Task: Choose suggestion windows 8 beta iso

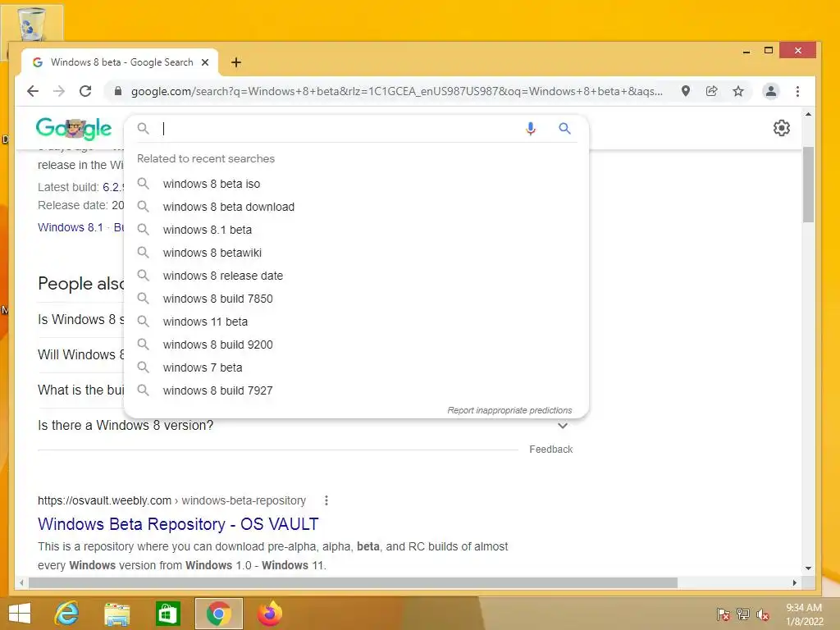Action: click(356, 184)
